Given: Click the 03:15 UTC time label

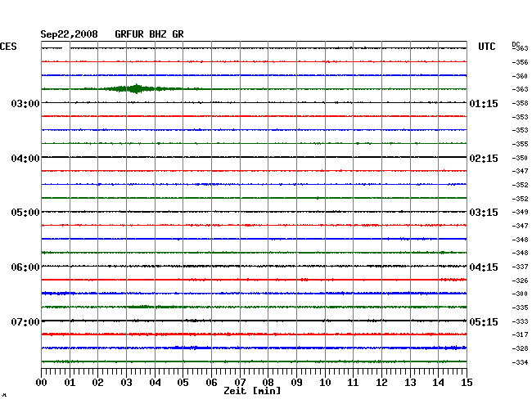Looking at the screenshot, I should pos(484,213).
